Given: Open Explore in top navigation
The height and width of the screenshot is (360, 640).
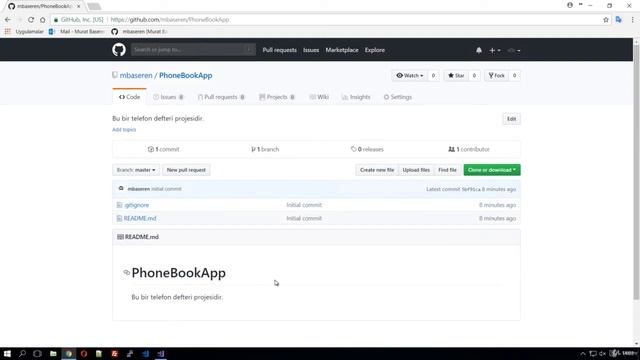Looking at the screenshot, I should click(375, 50).
